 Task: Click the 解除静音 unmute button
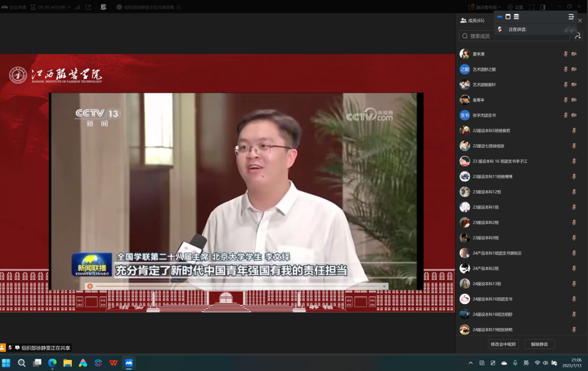(539, 344)
